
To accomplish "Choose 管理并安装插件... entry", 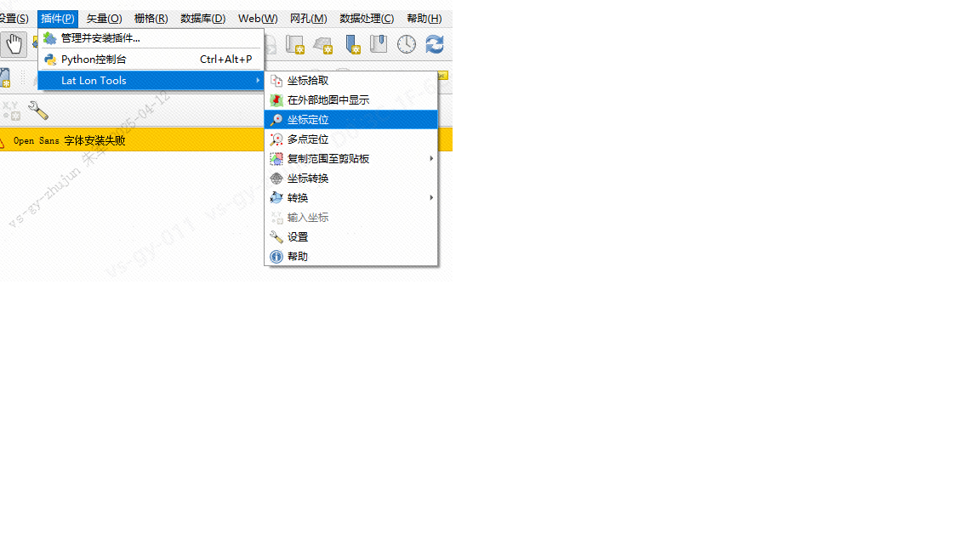I will click(x=151, y=38).
